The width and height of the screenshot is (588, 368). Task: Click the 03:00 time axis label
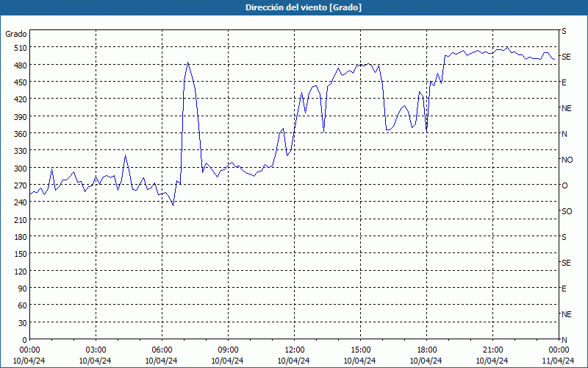tap(96, 350)
